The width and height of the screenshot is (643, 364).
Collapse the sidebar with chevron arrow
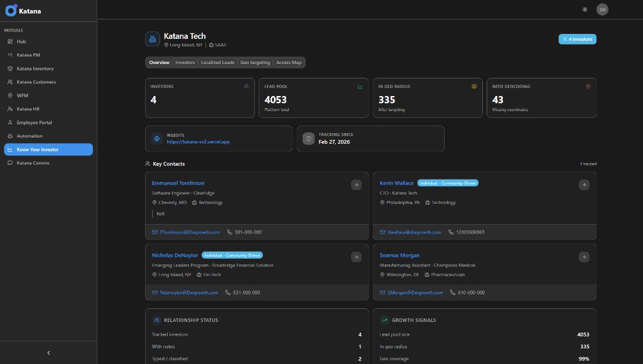pyautogui.click(x=48, y=353)
